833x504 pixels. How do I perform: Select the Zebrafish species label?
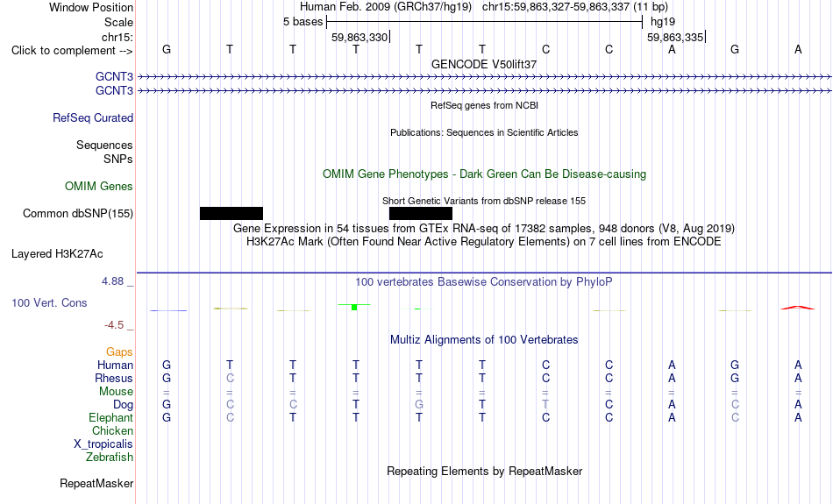110,458
